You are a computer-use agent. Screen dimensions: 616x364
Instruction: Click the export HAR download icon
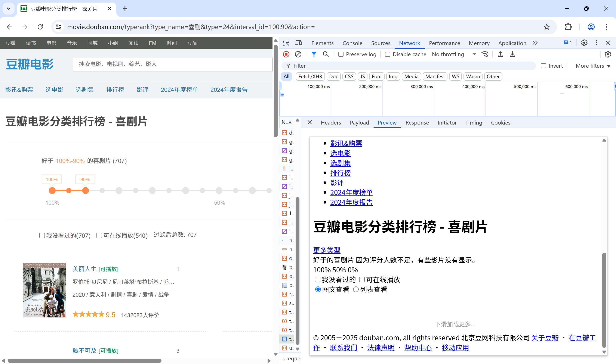(x=512, y=54)
